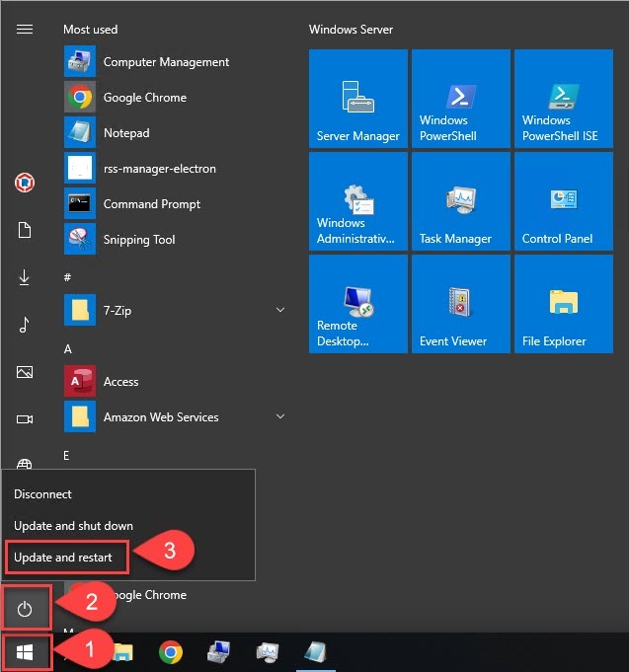Open Remote Desktop tile
Screen dimensions: 629x672
point(357,304)
